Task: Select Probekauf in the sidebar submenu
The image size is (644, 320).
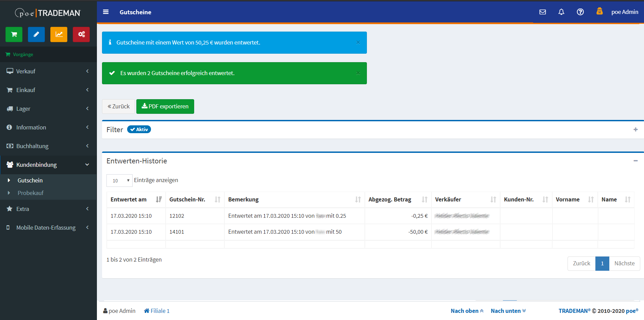Action: (x=31, y=193)
